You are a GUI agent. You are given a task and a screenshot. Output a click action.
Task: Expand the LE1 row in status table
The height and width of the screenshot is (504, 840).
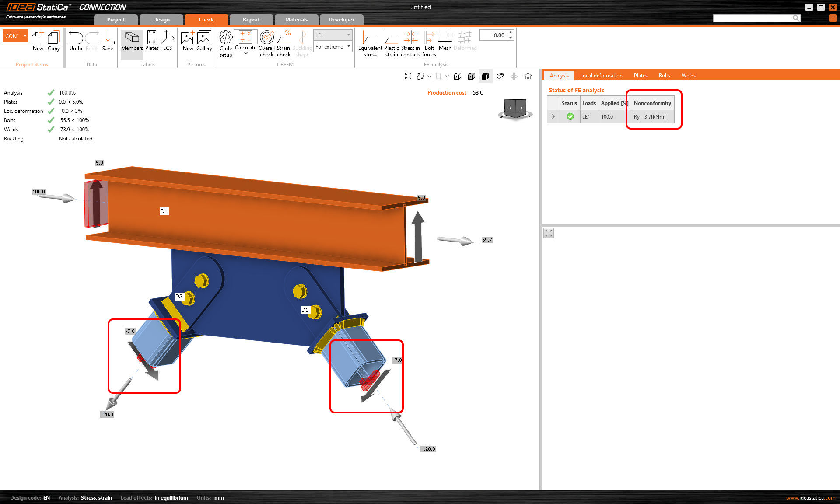pyautogui.click(x=553, y=116)
